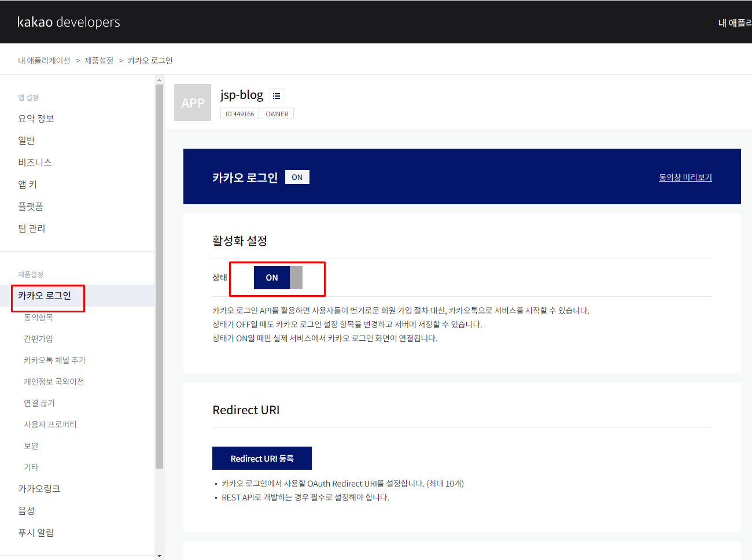Open the 간편가입 submenu
752x560 pixels.
[38, 338]
